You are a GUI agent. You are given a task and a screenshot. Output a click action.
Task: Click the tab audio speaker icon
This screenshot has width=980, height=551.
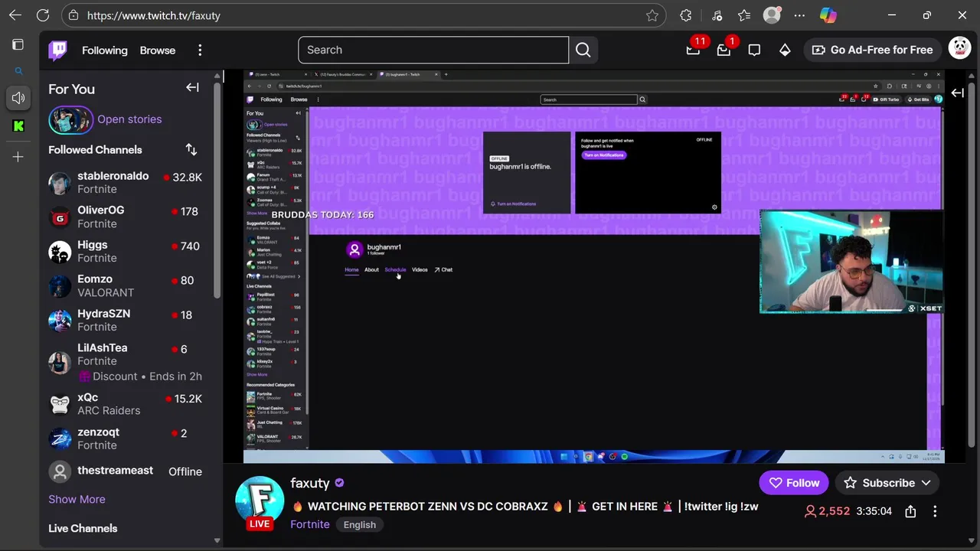18,98
